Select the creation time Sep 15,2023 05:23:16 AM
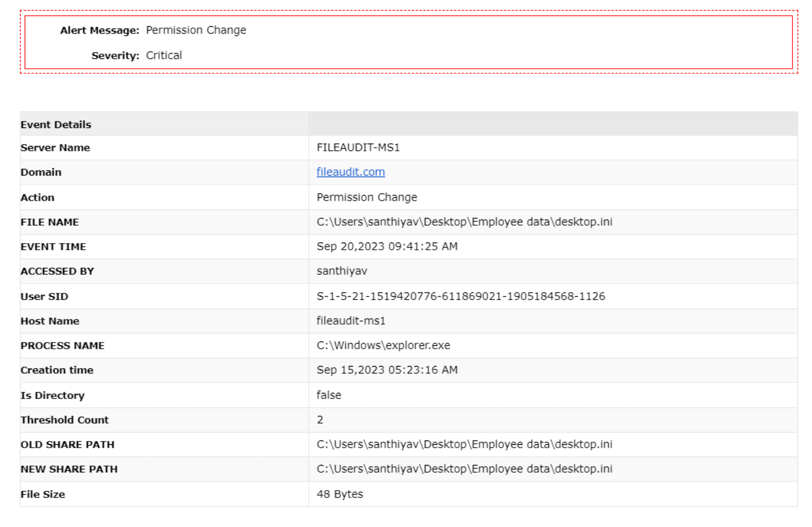This screenshot has height=527, width=812. (x=387, y=370)
